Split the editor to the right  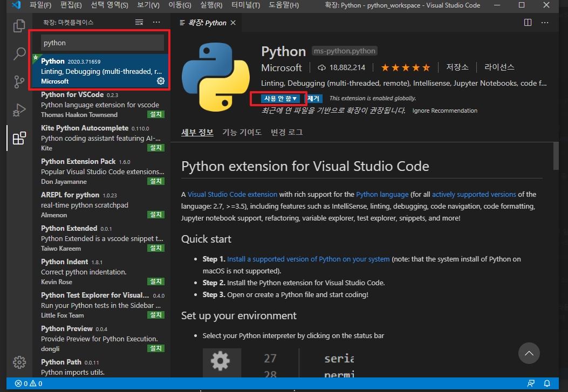click(x=528, y=23)
